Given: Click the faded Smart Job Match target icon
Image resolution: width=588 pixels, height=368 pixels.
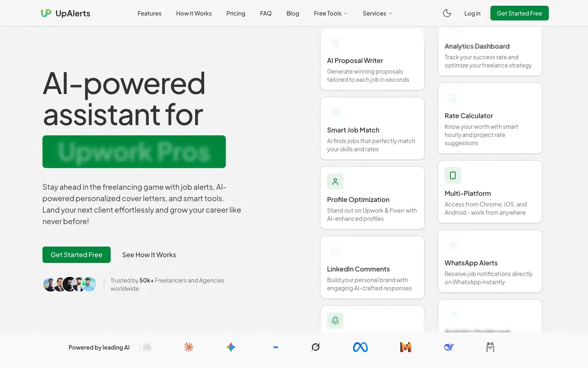Looking at the screenshot, I should click(335, 112).
